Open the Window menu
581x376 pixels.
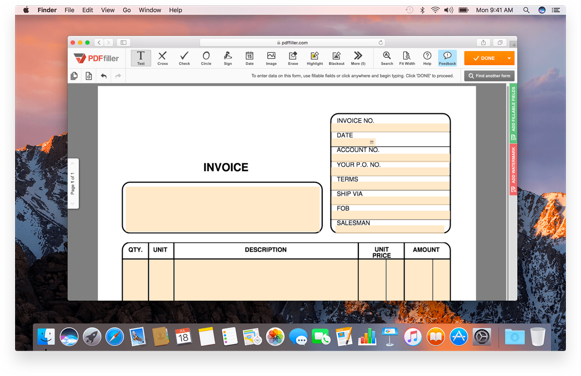click(x=150, y=10)
